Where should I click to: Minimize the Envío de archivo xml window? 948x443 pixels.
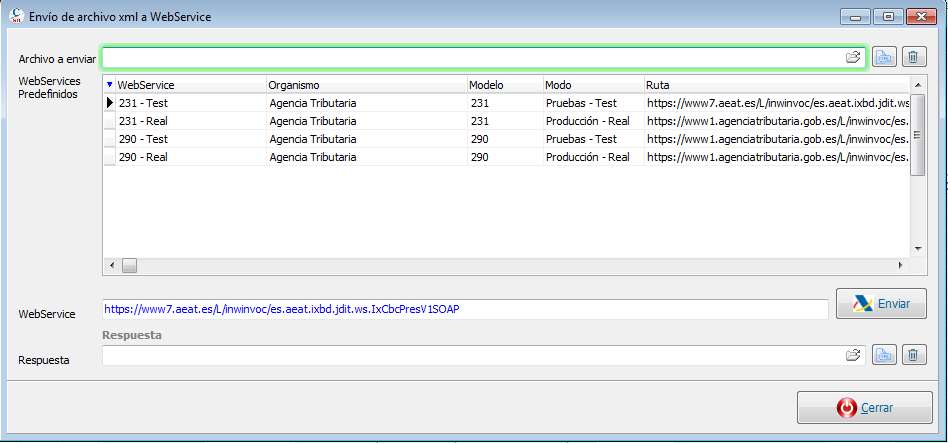tap(855, 16)
